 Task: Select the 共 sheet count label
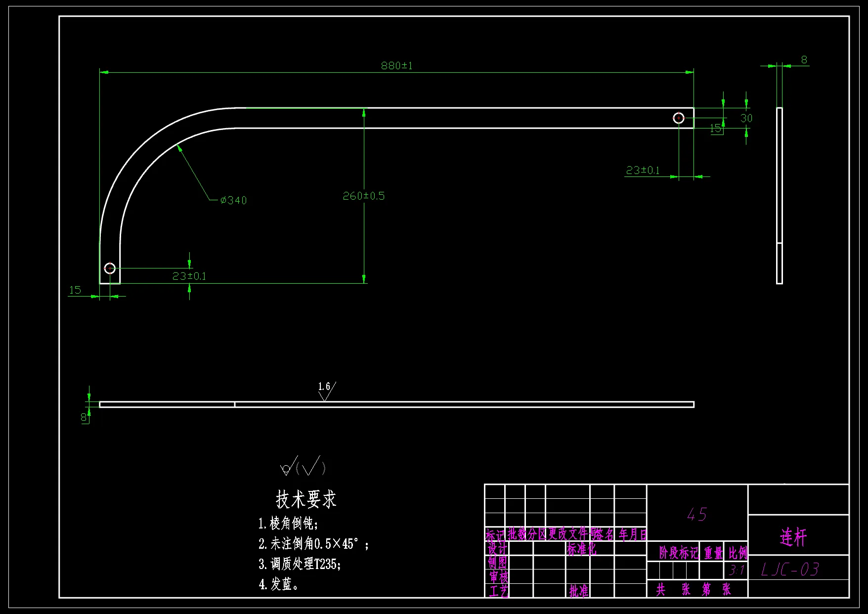click(661, 589)
